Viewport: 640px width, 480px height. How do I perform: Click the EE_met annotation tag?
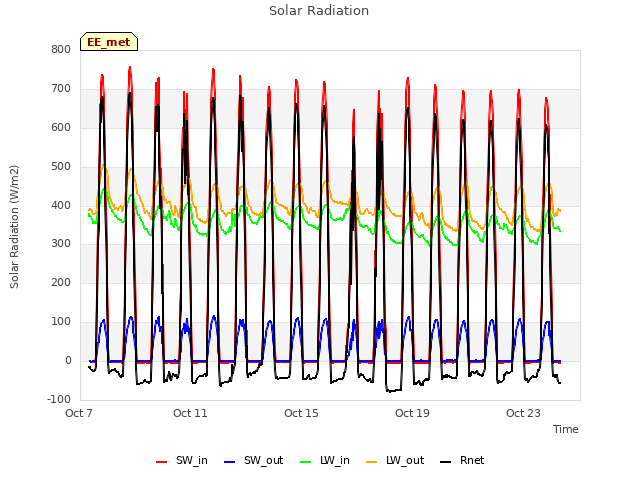coord(109,42)
